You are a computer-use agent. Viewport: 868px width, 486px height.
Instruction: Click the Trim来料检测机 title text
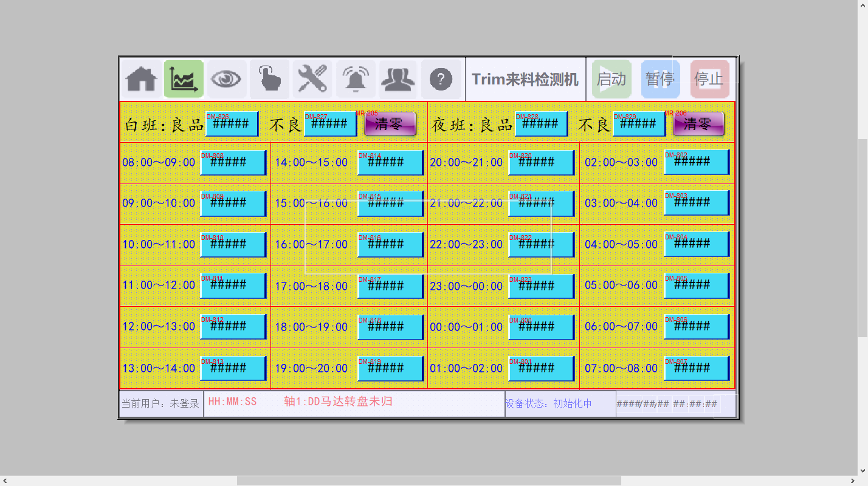coord(525,80)
